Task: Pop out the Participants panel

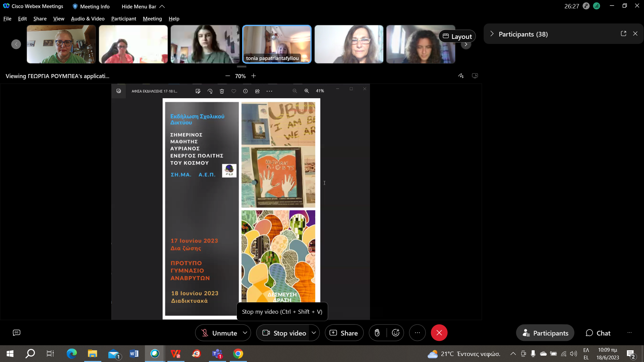Action: coord(624,34)
